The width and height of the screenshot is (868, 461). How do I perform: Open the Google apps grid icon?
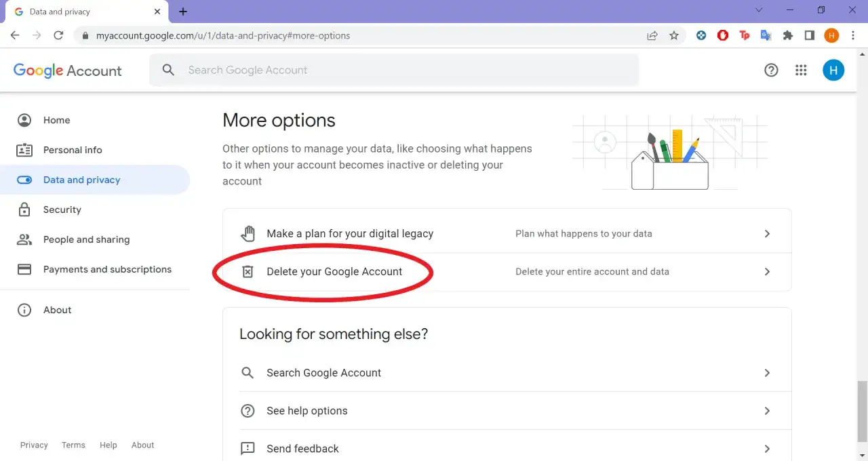point(801,70)
